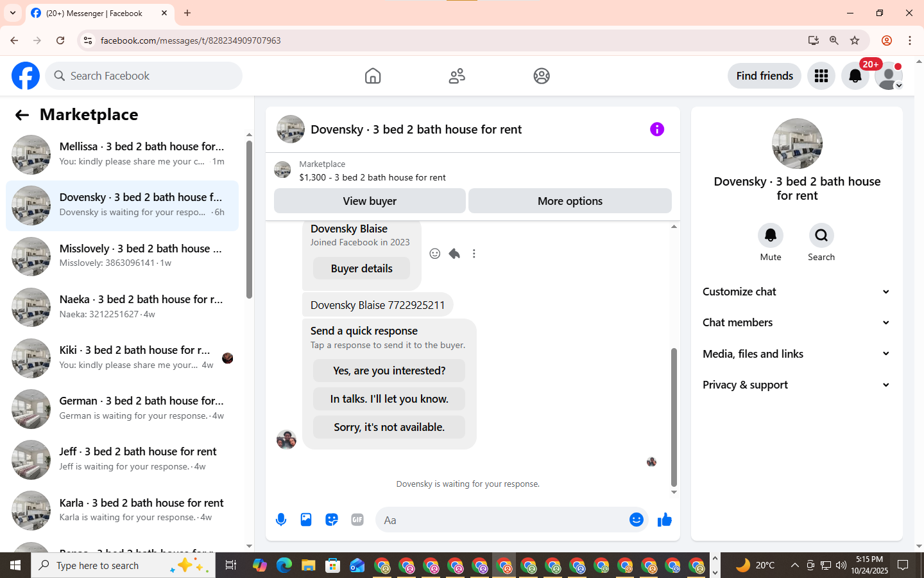
Task: Focus the Search Facebook field
Action: pos(144,76)
